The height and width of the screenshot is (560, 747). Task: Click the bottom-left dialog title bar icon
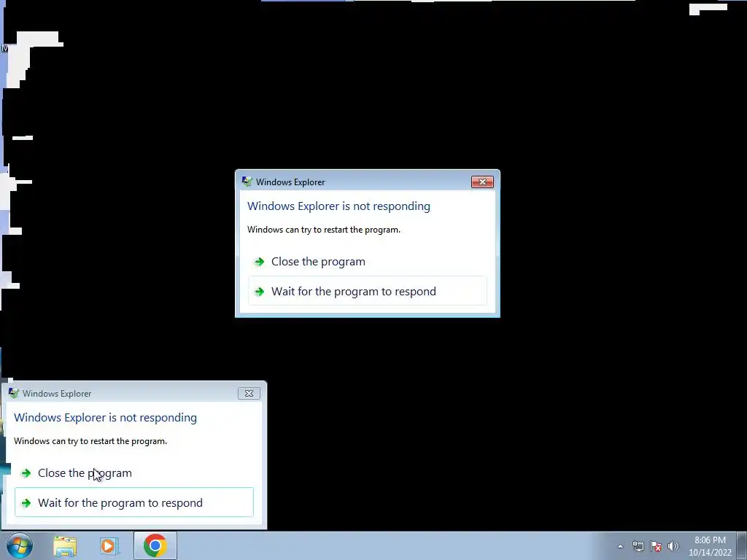click(x=13, y=393)
